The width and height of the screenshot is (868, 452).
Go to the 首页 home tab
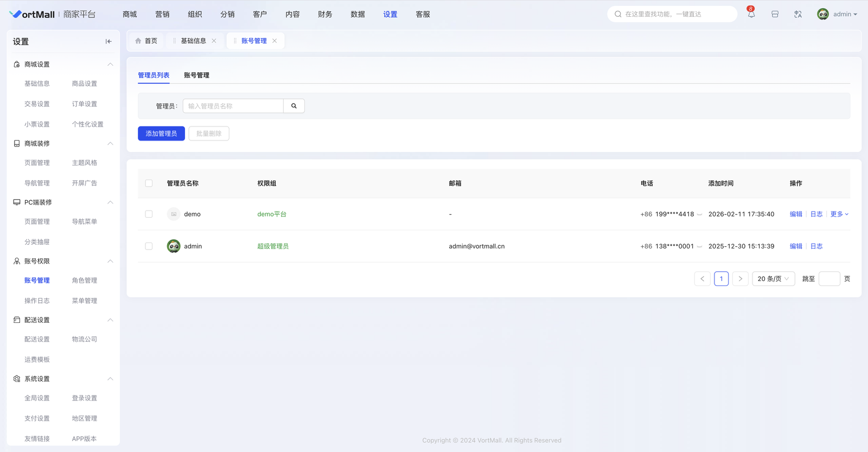point(146,41)
